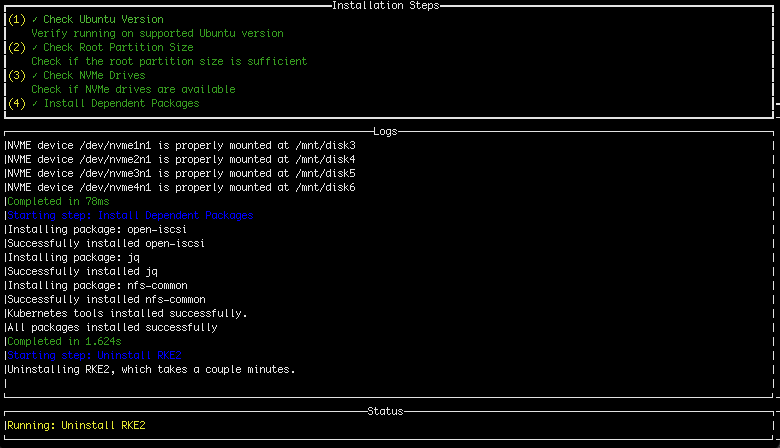Click the 'Installation Steps' panel title
780x448 pixels.
[386, 5]
